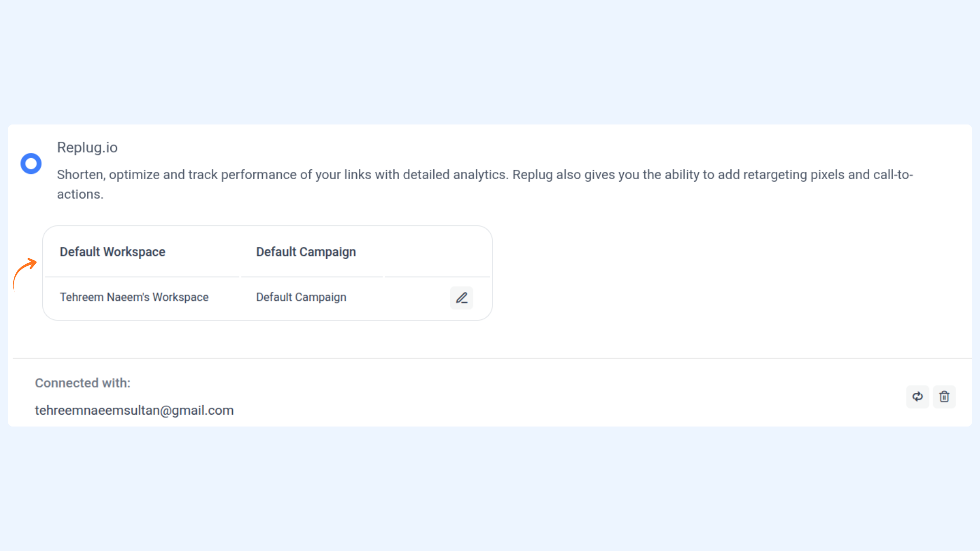This screenshot has height=551, width=980.
Task: Click the Default Campaign column header
Action: [x=306, y=252]
